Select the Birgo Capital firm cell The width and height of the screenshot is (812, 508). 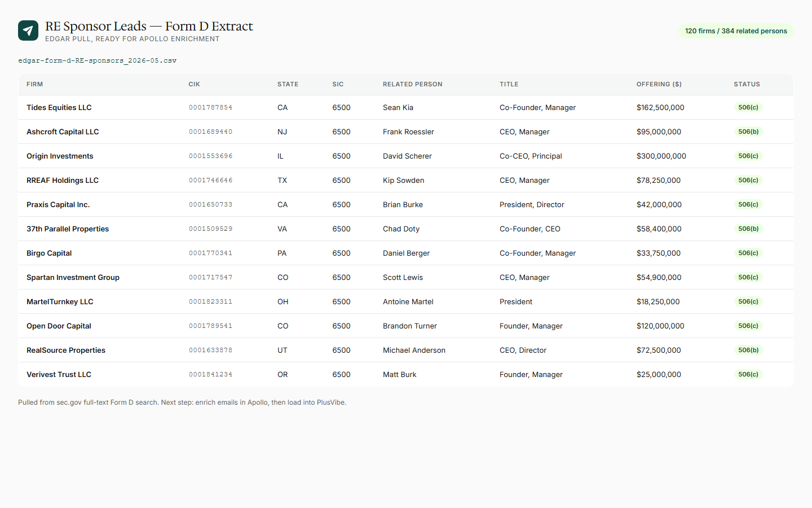(49, 253)
